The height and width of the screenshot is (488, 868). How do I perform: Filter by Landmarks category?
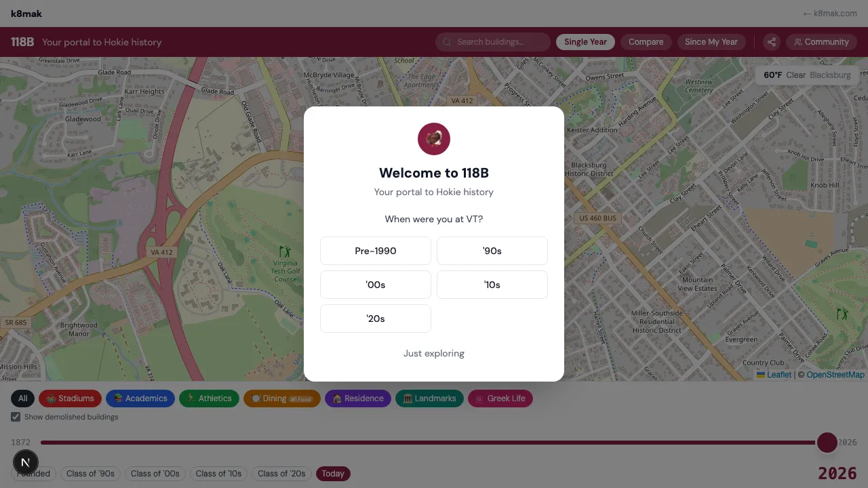(x=429, y=399)
